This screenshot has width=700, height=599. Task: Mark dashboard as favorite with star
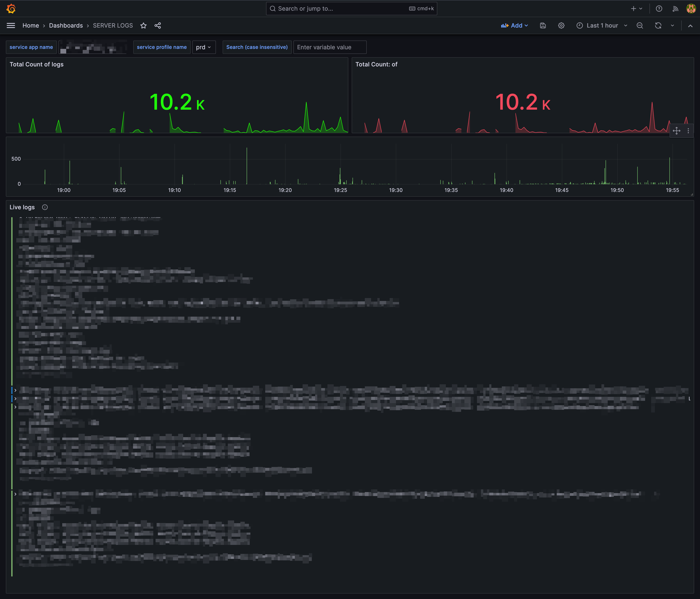click(x=144, y=26)
